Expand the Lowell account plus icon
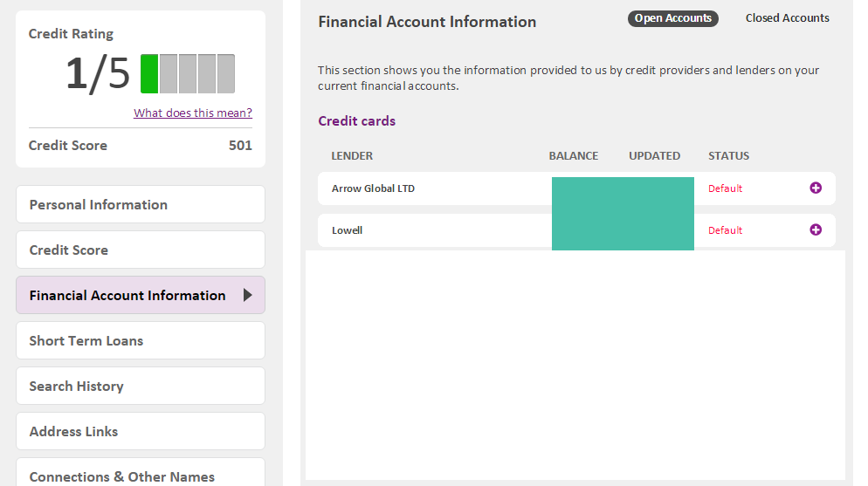The height and width of the screenshot is (486, 868). tap(816, 229)
